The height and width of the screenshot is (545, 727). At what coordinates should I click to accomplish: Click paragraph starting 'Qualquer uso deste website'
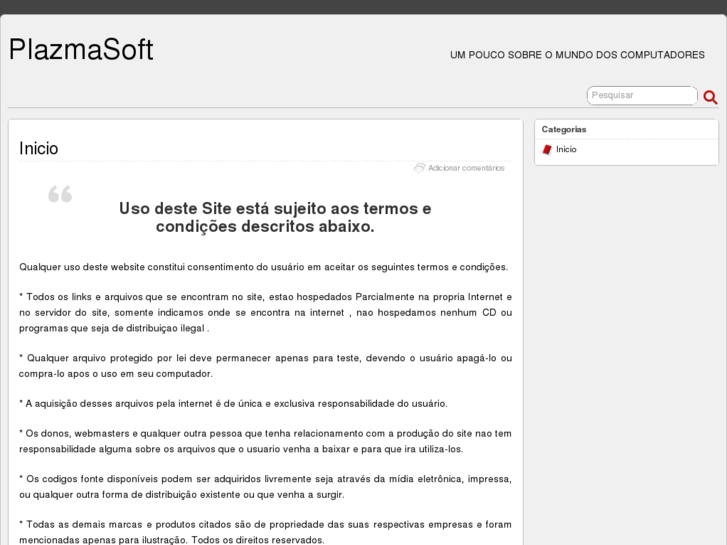[x=263, y=267]
